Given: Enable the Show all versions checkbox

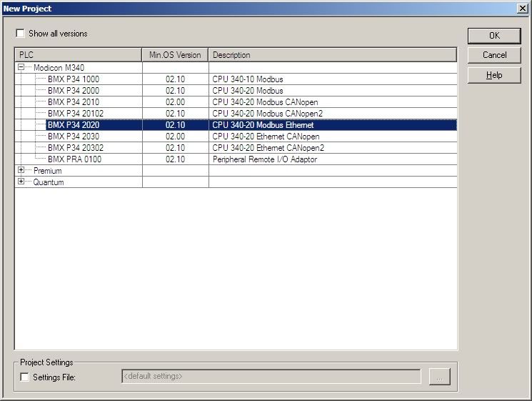Looking at the screenshot, I should [x=21, y=34].
